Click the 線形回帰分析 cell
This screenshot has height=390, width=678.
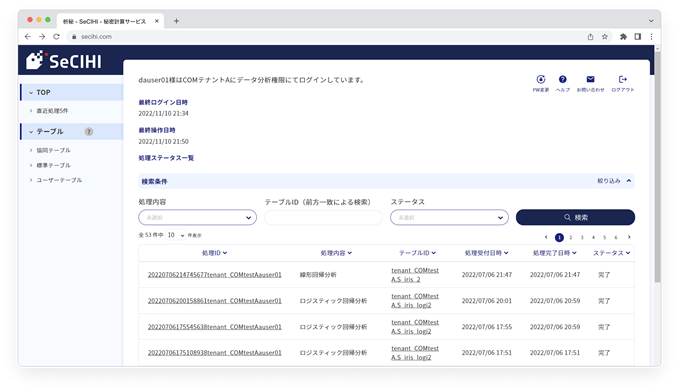[x=318, y=275]
